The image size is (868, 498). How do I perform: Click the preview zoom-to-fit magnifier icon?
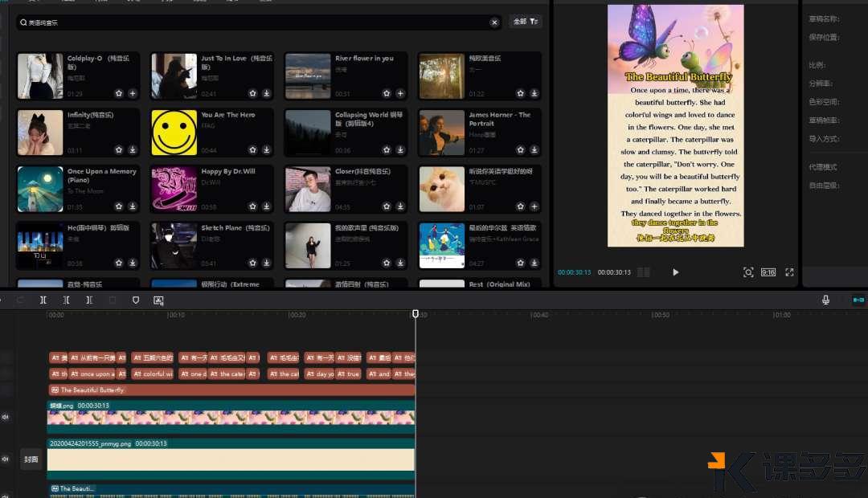point(748,272)
